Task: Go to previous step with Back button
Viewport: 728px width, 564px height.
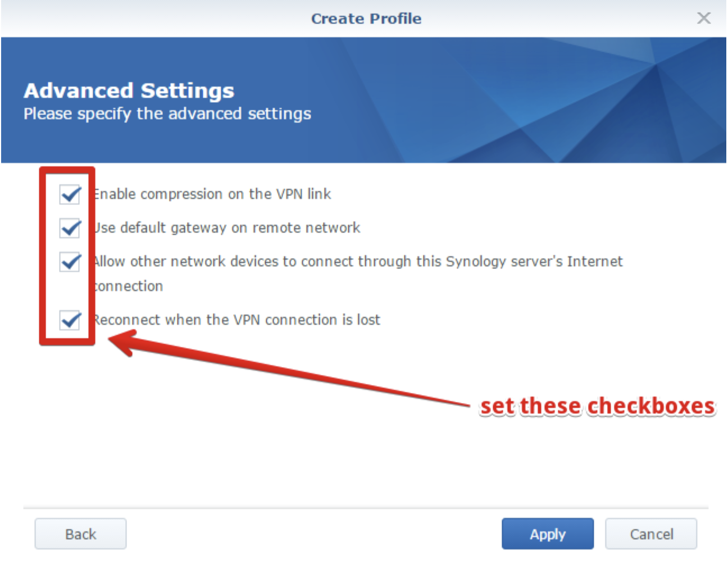Action: (80, 534)
